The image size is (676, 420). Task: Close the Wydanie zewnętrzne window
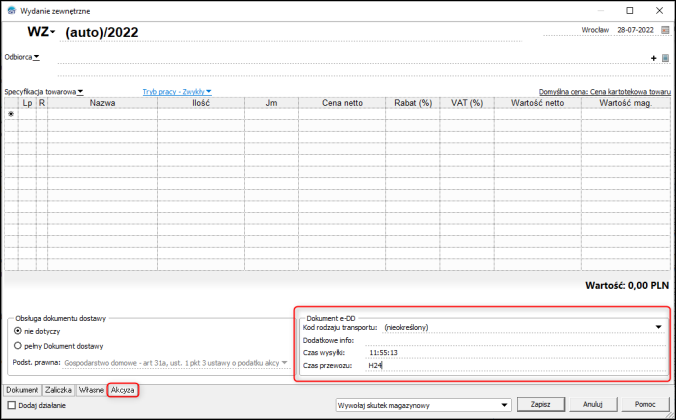coord(659,10)
